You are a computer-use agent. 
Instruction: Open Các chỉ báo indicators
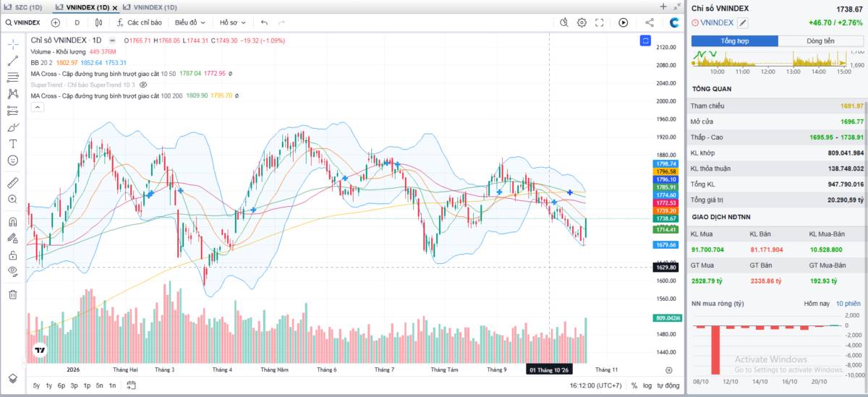[139, 22]
